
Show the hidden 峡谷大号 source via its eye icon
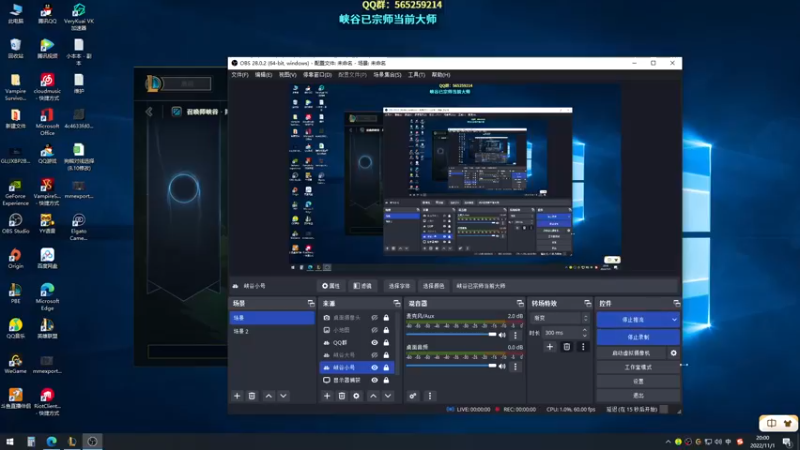point(374,355)
